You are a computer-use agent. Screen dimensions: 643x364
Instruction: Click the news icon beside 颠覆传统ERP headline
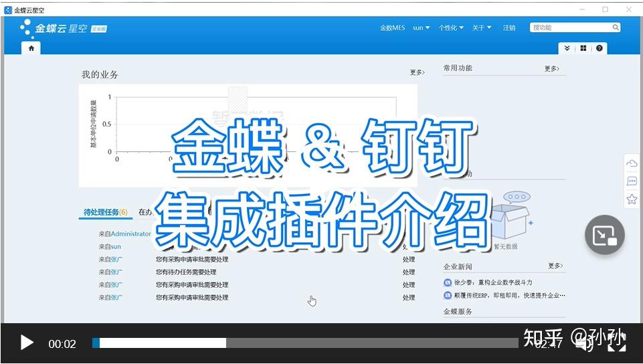[x=448, y=295]
